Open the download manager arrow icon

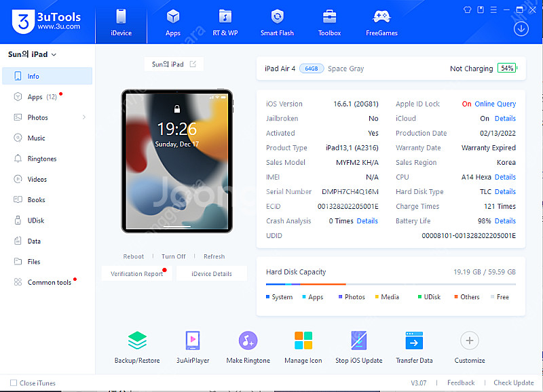pyautogui.click(x=521, y=28)
